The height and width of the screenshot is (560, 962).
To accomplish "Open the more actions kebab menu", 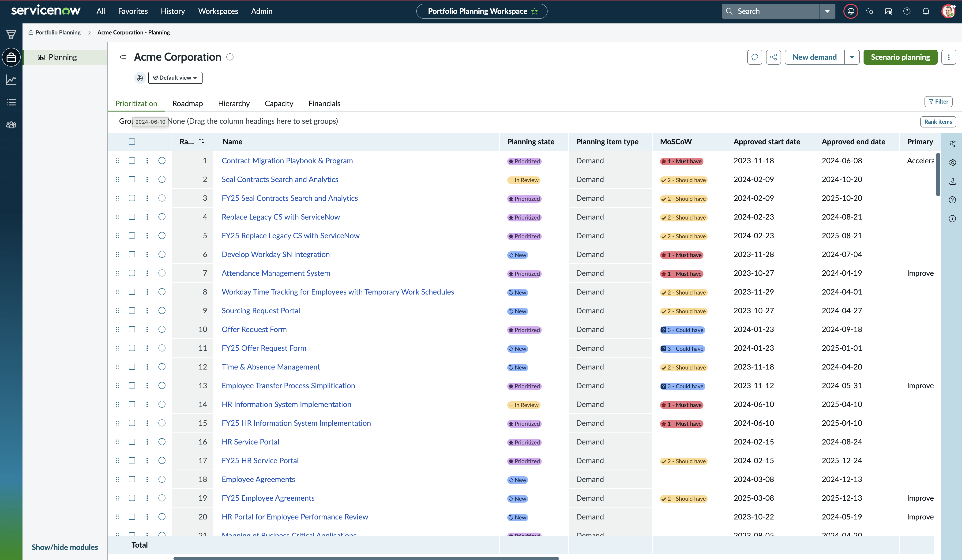I will pos(949,57).
